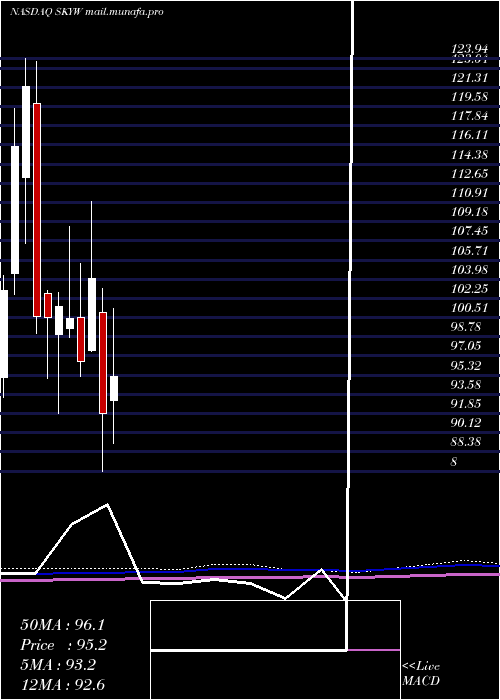The image size is (500, 700).
Task: Click the 102.25 price axis label
Action: pos(469,289)
